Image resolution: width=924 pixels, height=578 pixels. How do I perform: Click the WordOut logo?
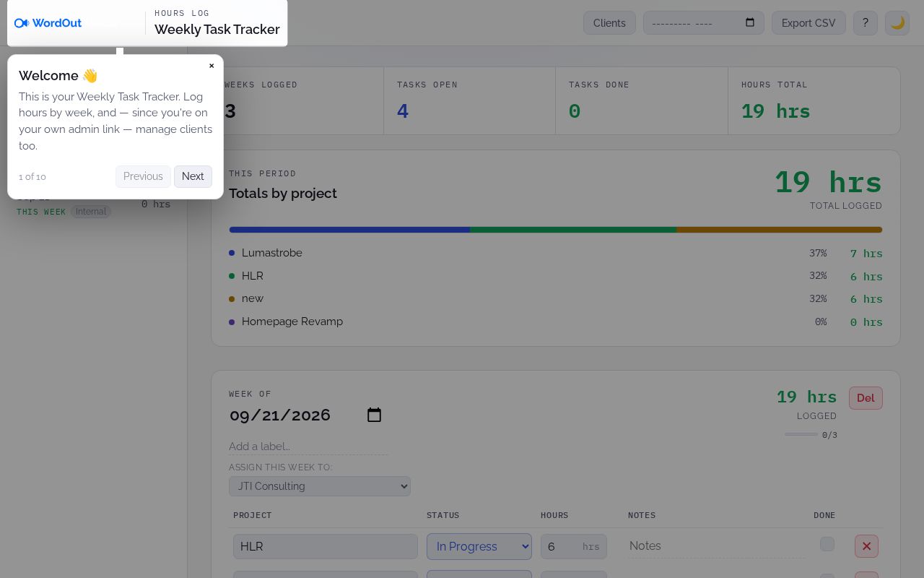coord(48,23)
